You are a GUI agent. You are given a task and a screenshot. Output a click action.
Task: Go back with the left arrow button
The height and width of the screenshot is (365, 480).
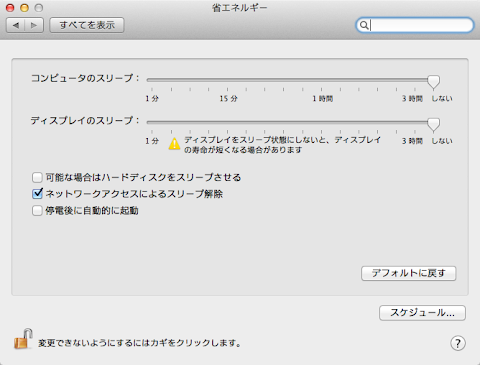(16, 25)
